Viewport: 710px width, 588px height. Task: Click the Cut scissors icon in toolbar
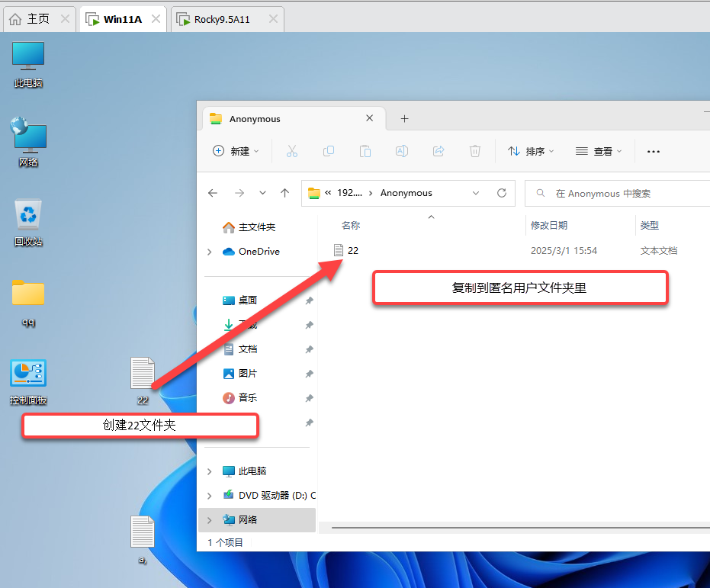coord(291,151)
